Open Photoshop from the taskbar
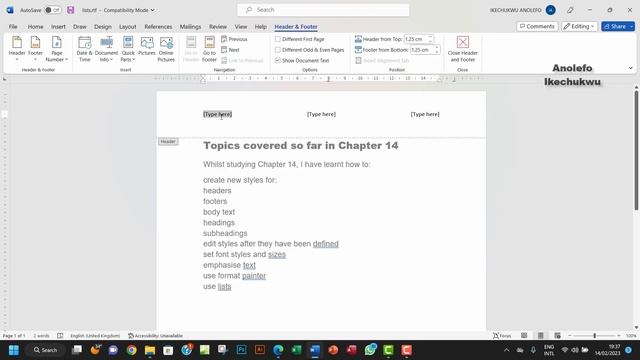The image size is (640, 360). pyautogui.click(x=242, y=350)
